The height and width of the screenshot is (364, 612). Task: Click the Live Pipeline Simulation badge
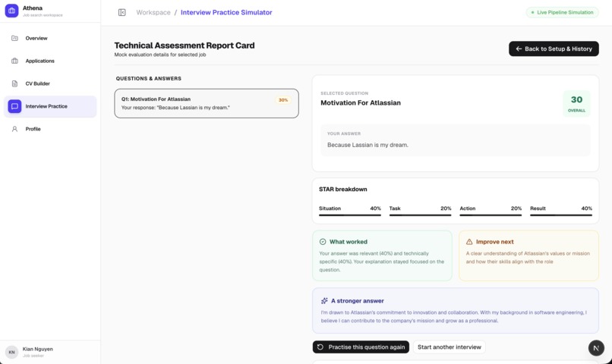[562, 12]
